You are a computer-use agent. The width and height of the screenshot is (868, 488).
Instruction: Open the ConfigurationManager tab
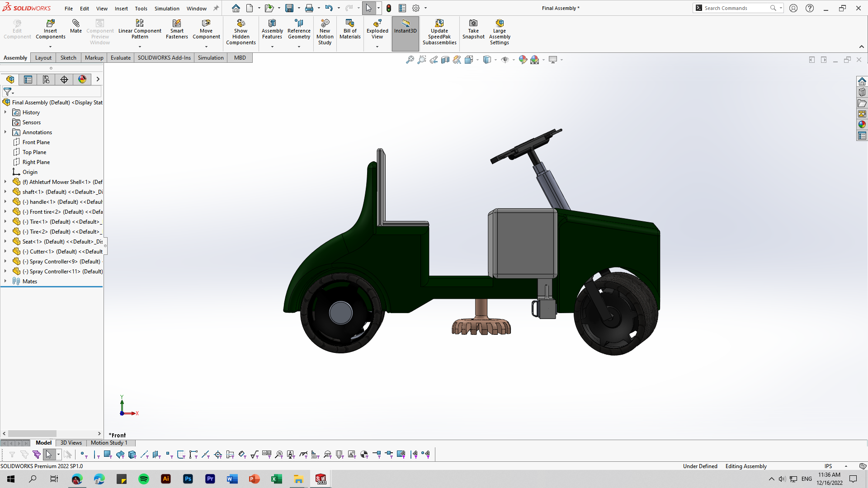[46, 80]
